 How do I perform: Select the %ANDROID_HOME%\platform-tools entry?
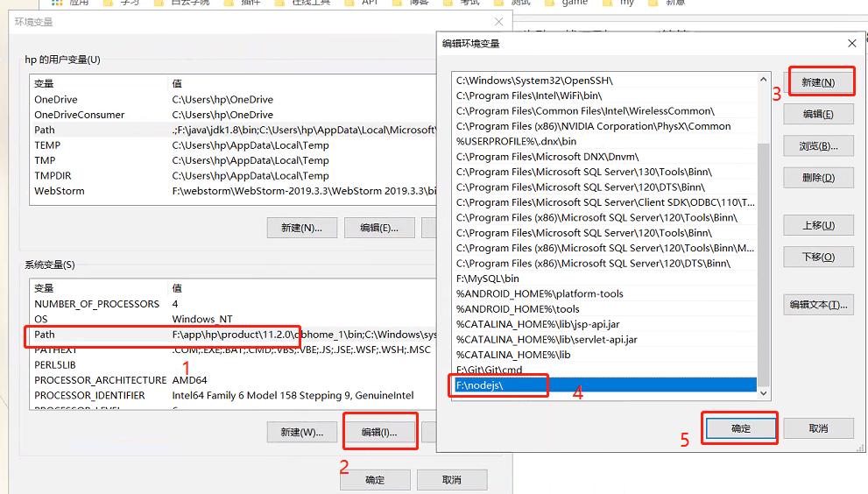pyautogui.click(x=604, y=293)
